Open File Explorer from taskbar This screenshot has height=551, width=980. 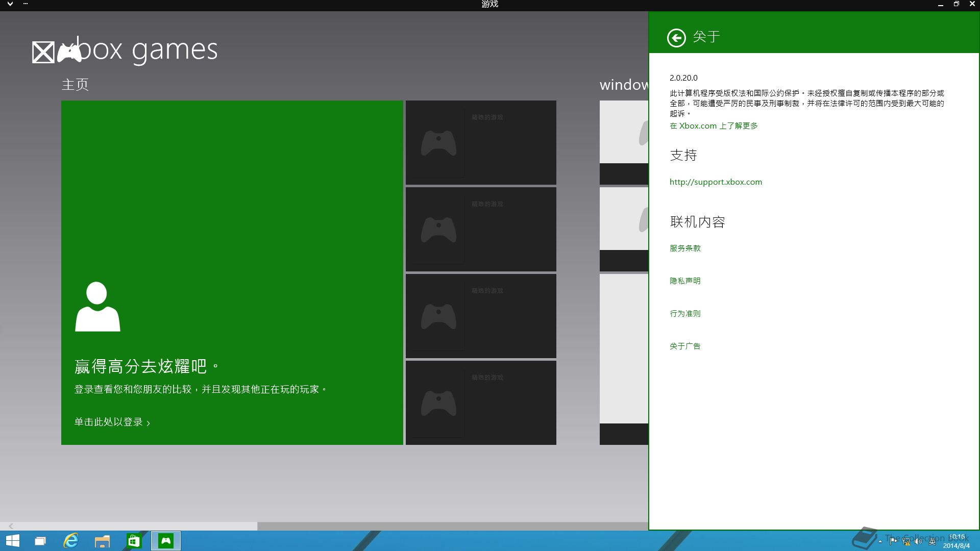click(x=102, y=541)
